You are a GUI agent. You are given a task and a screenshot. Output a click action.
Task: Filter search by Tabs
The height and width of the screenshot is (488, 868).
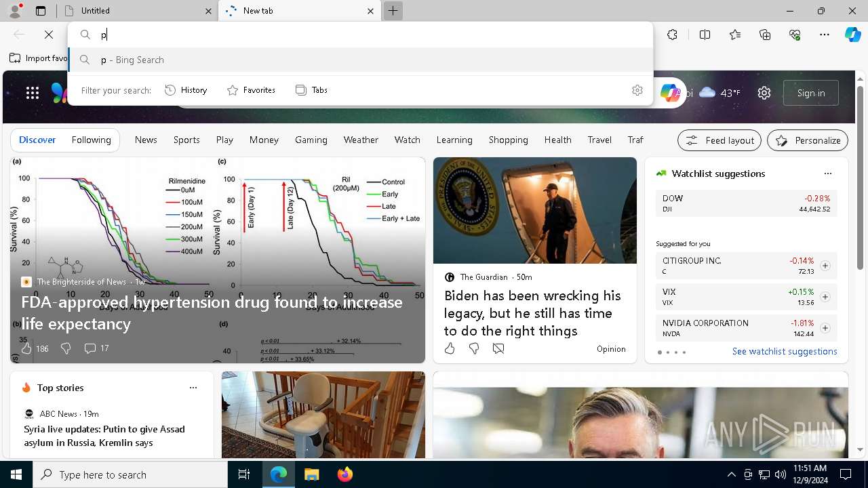311,90
